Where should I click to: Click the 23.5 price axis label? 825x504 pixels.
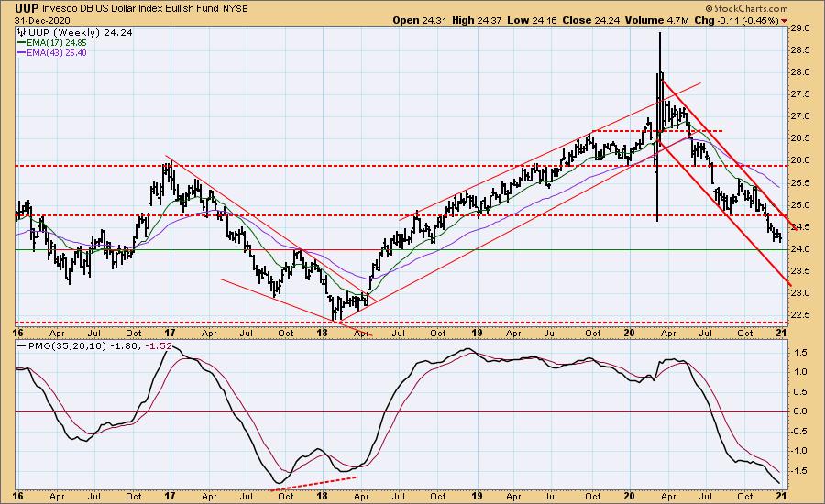(799, 271)
